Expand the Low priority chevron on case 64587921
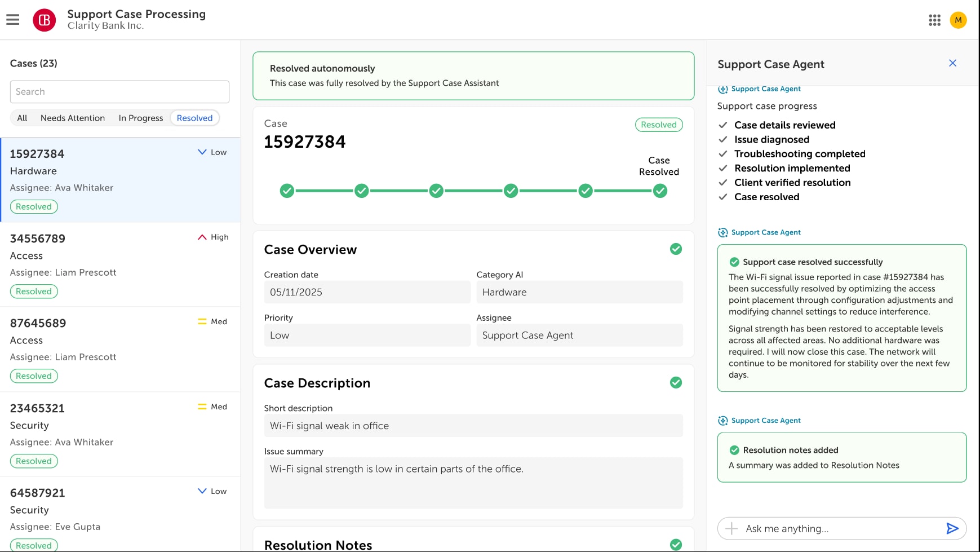The height and width of the screenshot is (552, 980). (x=202, y=491)
